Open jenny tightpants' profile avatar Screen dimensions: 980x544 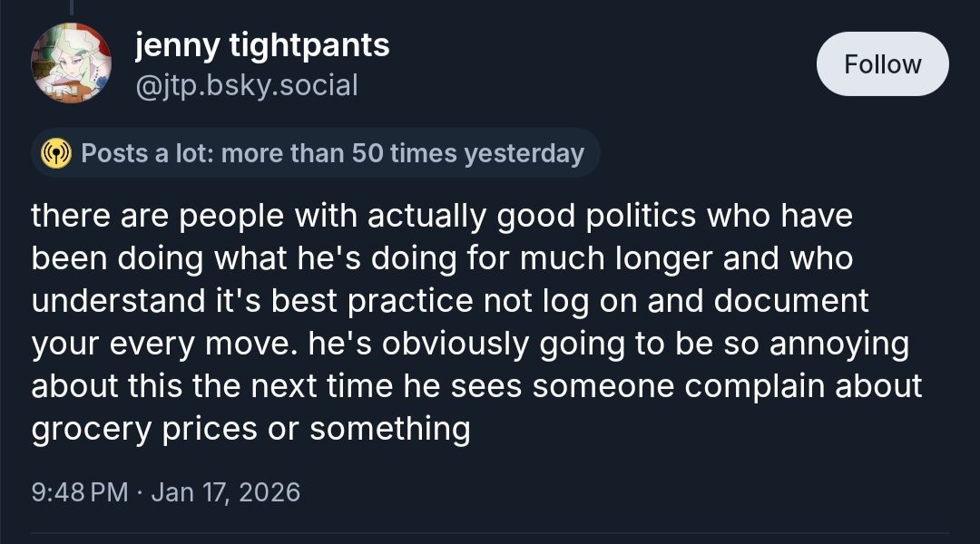(x=72, y=64)
